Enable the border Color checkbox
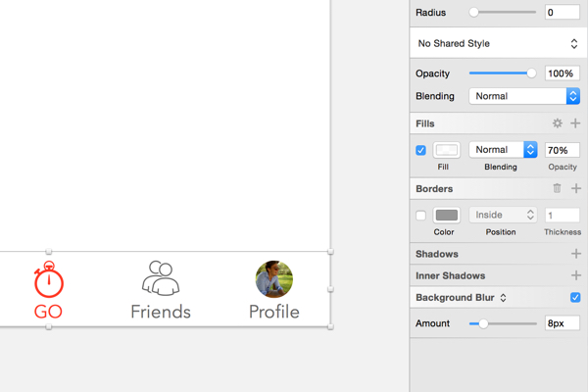The width and height of the screenshot is (588, 392). [x=420, y=216]
